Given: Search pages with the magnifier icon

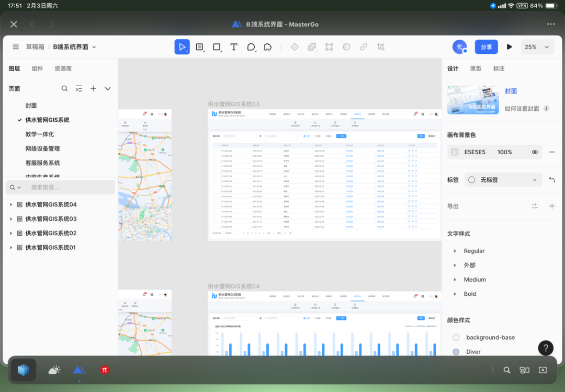Looking at the screenshot, I should [x=64, y=88].
